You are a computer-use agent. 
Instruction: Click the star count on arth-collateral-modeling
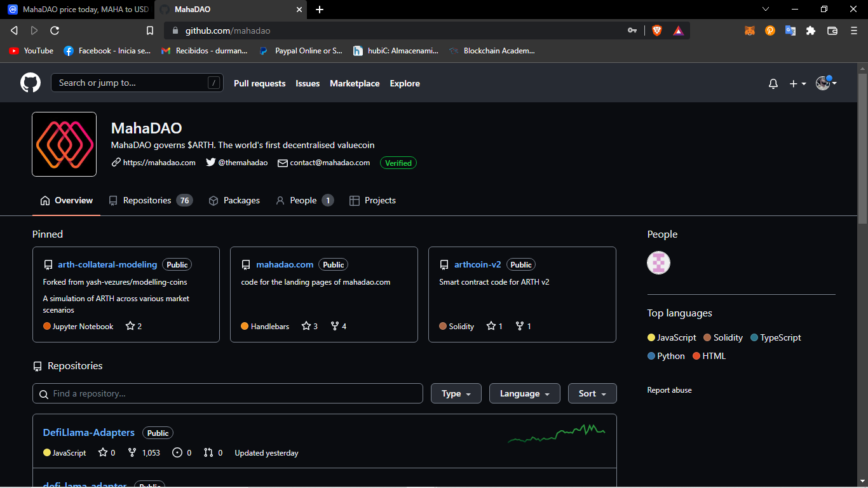133,326
